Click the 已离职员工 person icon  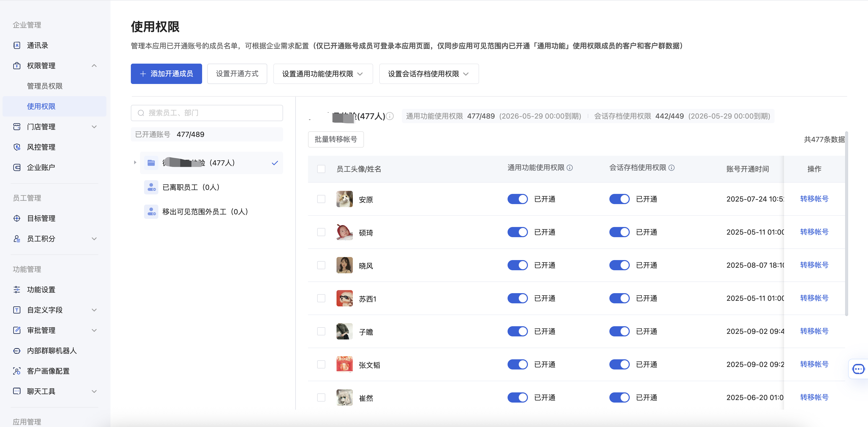(x=151, y=187)
